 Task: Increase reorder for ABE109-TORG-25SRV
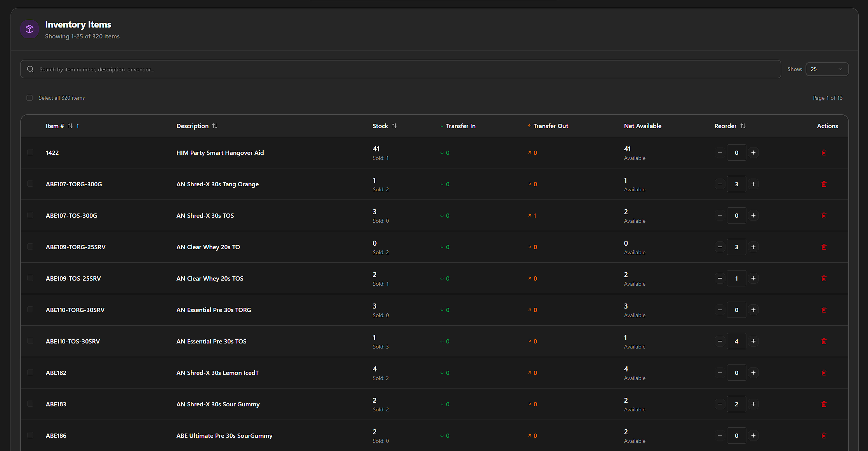(x=753, y=247)
